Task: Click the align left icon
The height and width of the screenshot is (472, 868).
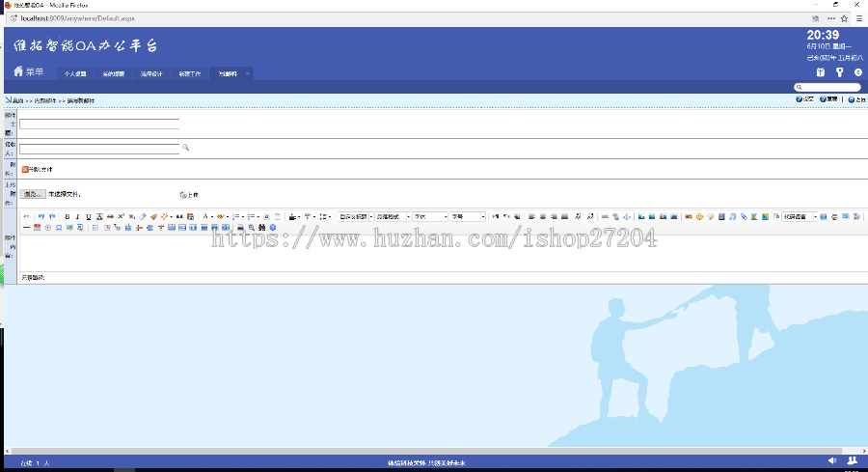Action: tap(532, 216)
